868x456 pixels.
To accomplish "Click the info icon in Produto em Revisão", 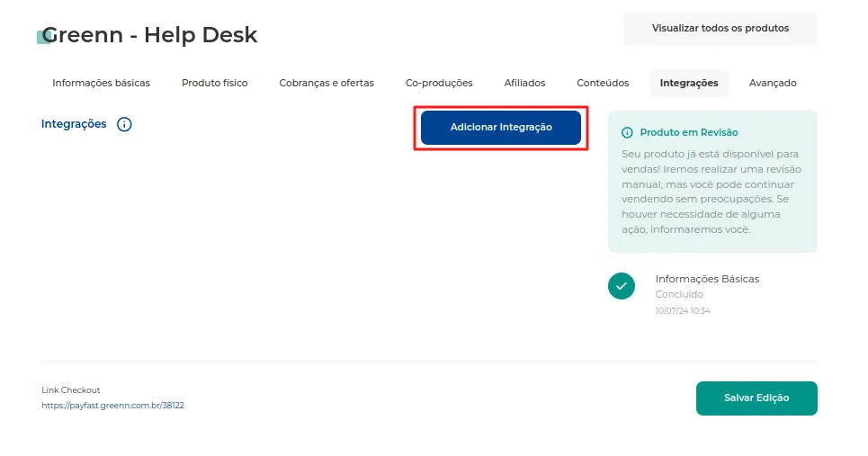I will 627,133.
